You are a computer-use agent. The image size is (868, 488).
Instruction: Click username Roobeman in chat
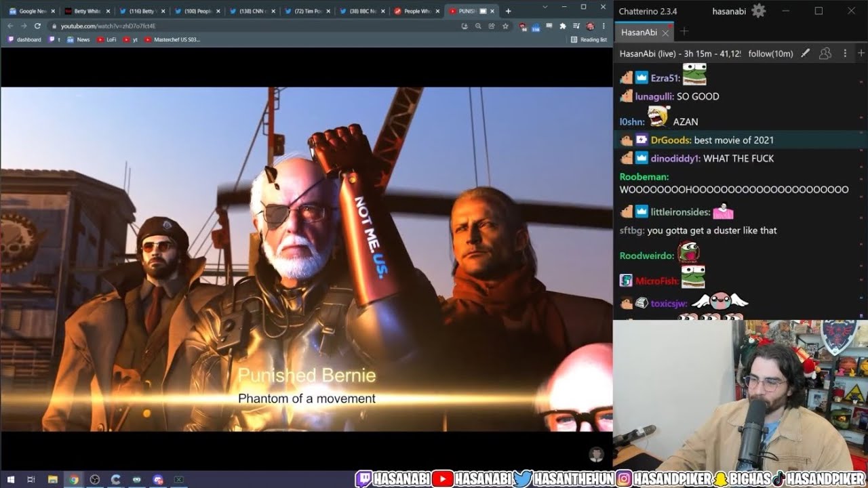coord(644,177)
